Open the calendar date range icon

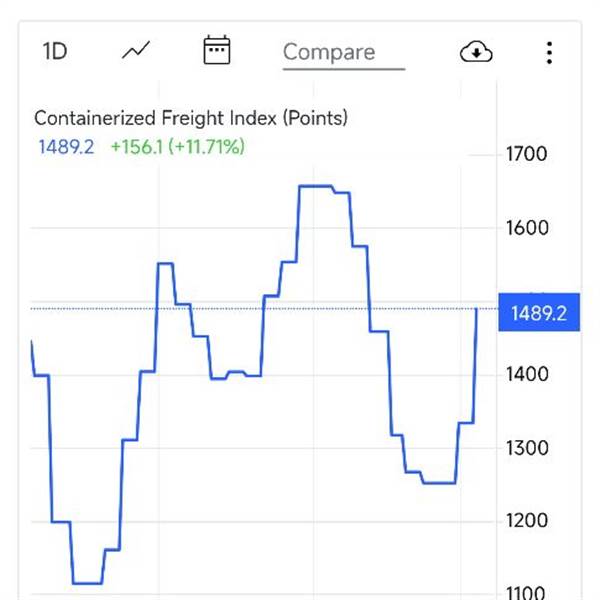(x=216, y=51)
